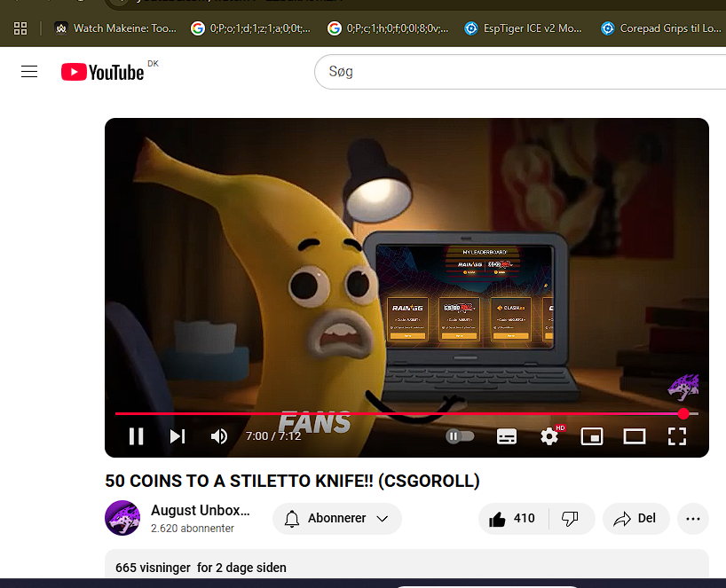Open the video settings gear
This screenshot has width=726, height=588.
(549, 435)
